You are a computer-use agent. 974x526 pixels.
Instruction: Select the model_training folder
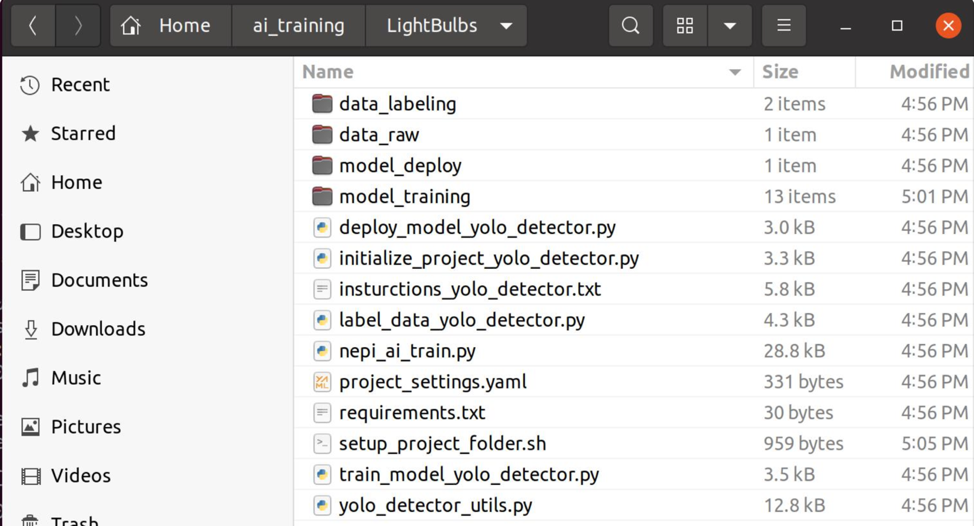tap(404, 197)
